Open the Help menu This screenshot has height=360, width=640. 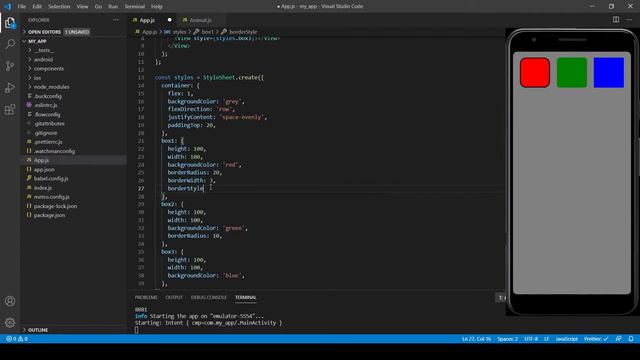157,7
